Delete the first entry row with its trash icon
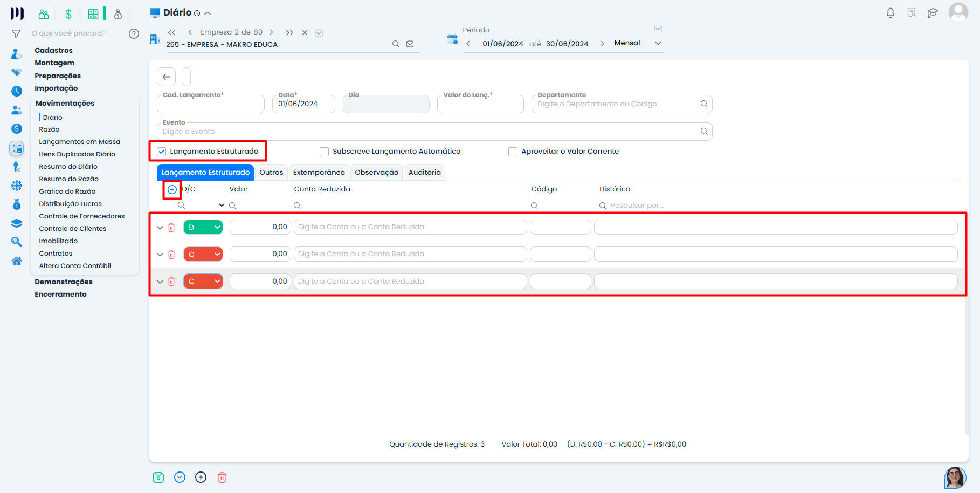 [x=171, y=228]
